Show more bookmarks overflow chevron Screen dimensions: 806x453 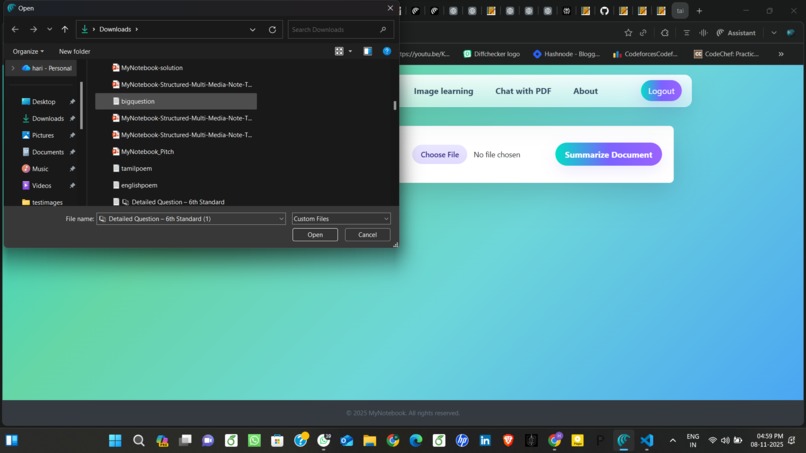coord(781,54)
